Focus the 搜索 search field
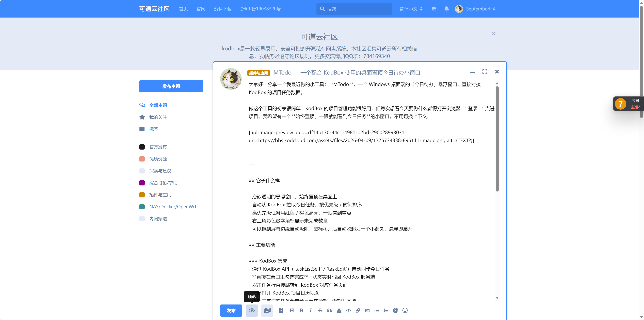Image resolution: width=644 pixels, height=320 pixels. 354,9
